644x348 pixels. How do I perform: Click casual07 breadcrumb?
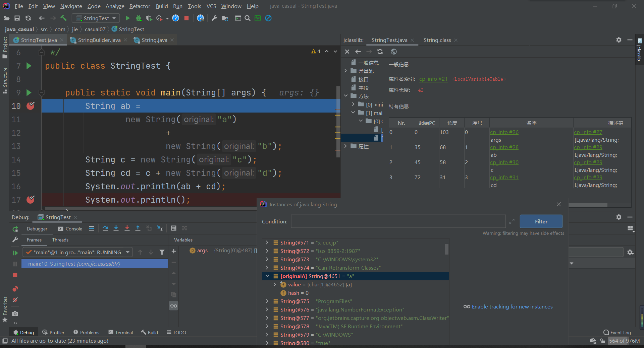(x=95, y=29)
